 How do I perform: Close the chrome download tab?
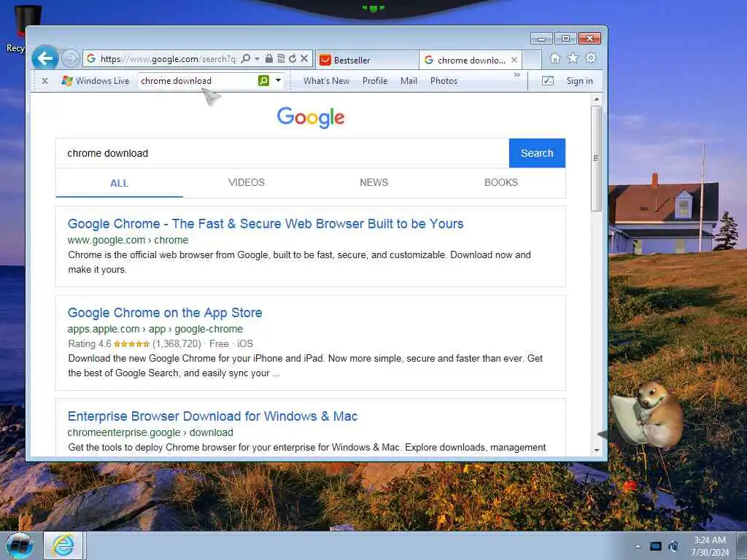click(514, 60)
